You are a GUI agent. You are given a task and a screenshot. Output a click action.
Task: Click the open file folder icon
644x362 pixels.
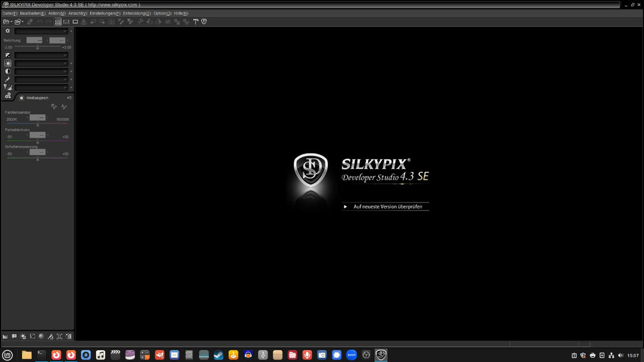pyautogui.click(x=6, y=22)
